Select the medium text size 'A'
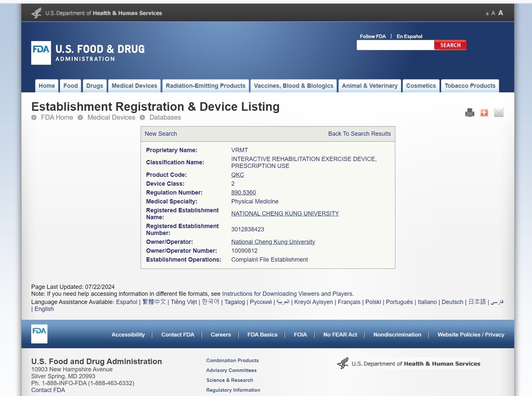This screenshot has height=396, width=532. (x=493, y=13)
